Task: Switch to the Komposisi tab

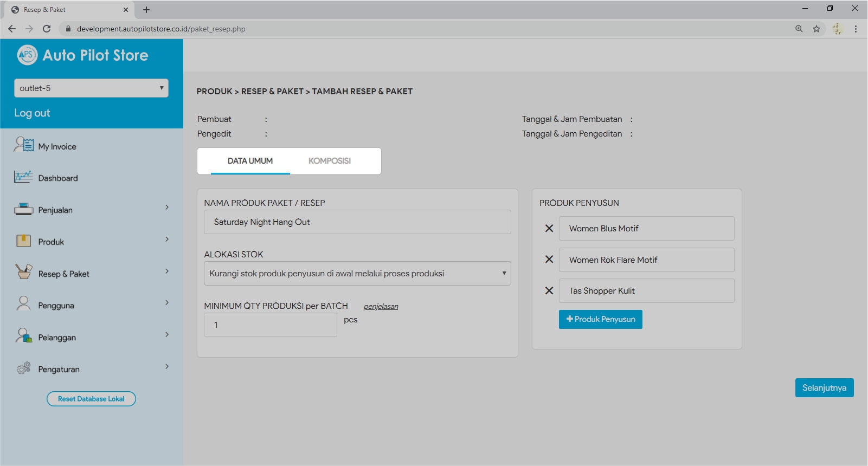Action: pyautogui.click(x=329, y=161)
